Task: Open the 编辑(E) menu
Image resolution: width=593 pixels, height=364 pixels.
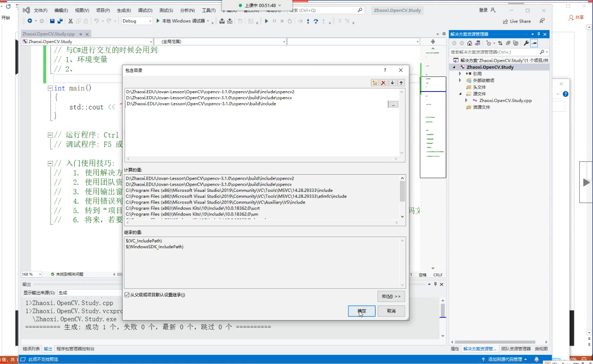Action: click(x=61, y=10)
